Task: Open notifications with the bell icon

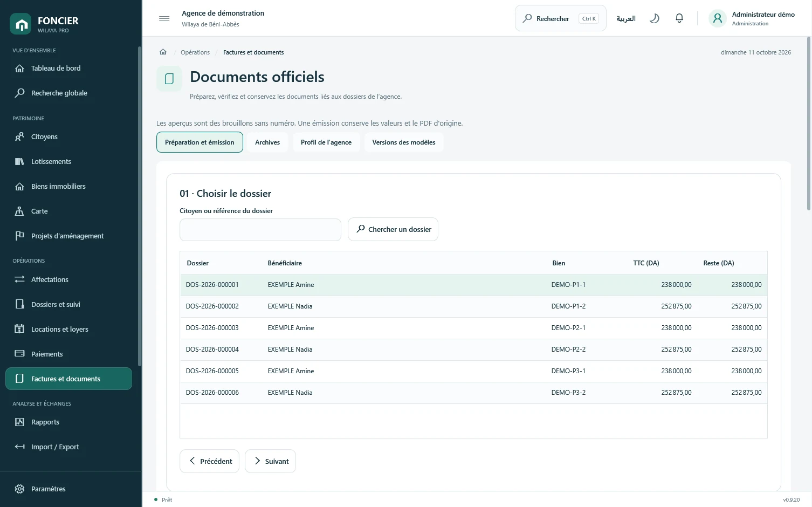Action: (x=679, y=18)
